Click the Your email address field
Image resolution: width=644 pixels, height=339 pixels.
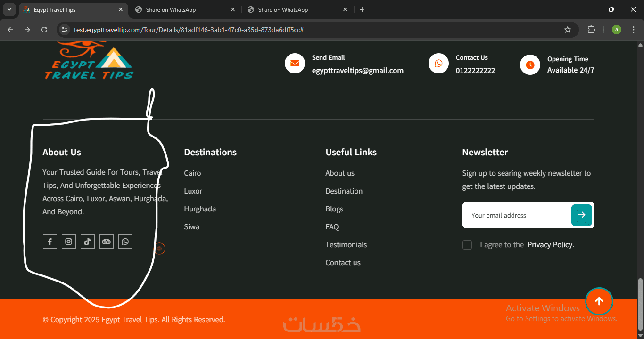coord(517,215)
